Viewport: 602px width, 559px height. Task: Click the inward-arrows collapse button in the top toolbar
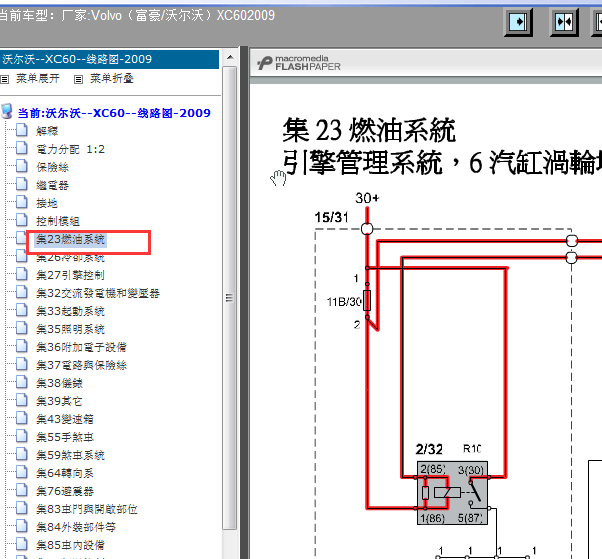pyautogui.click(x=564, y=22)
